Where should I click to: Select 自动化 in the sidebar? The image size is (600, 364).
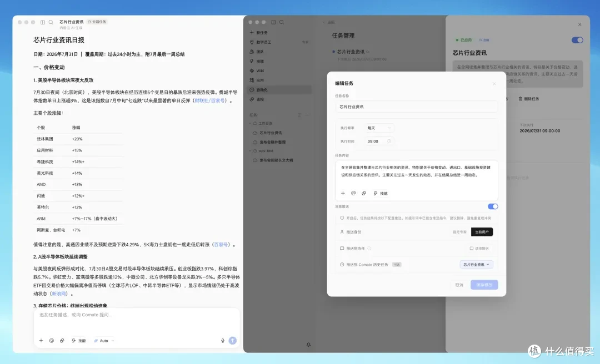coord(279,90)
